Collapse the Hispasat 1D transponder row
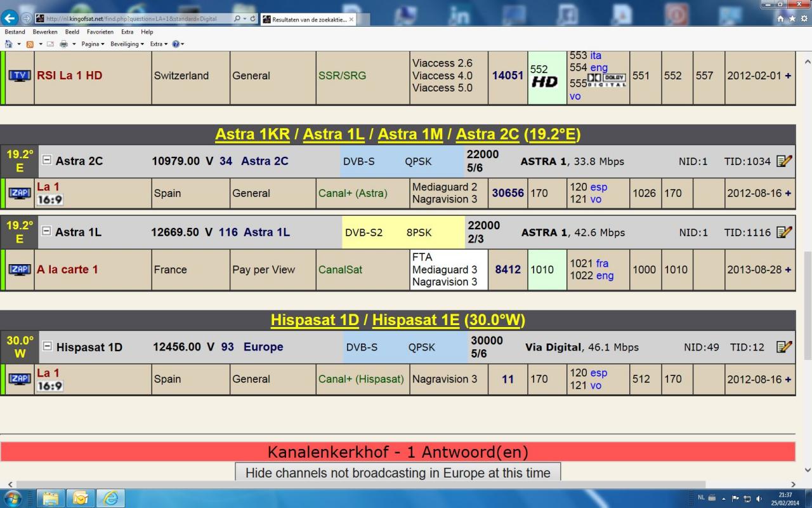Screen dimensions: 812x508 click(x=47, y=346)
